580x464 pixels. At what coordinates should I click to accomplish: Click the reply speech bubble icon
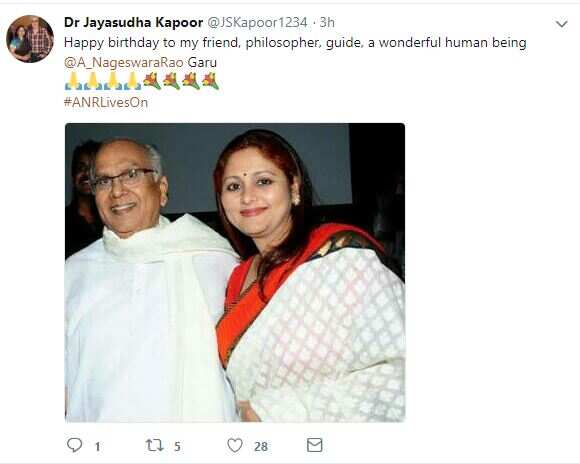point(74,445)
